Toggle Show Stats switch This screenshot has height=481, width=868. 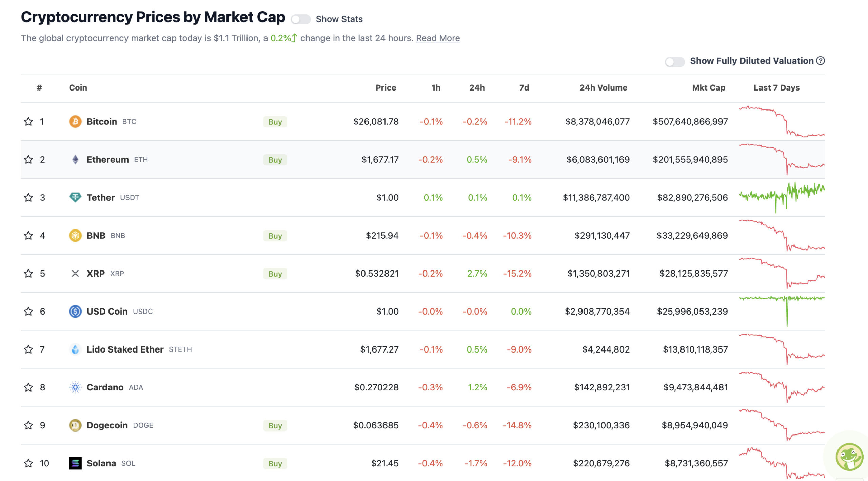coord(300,19)
